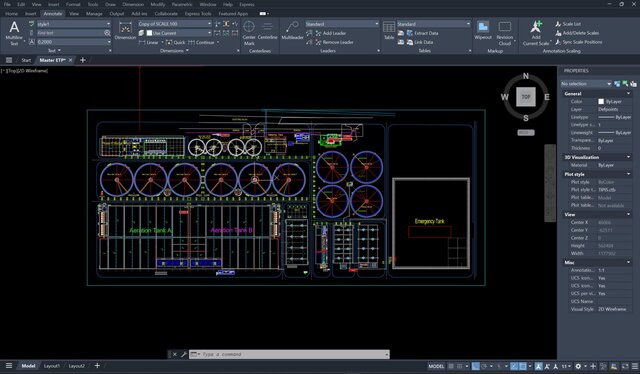Click the status bar customization menu icon
Viewport: 640px width, 374px height.
(635, 366)
